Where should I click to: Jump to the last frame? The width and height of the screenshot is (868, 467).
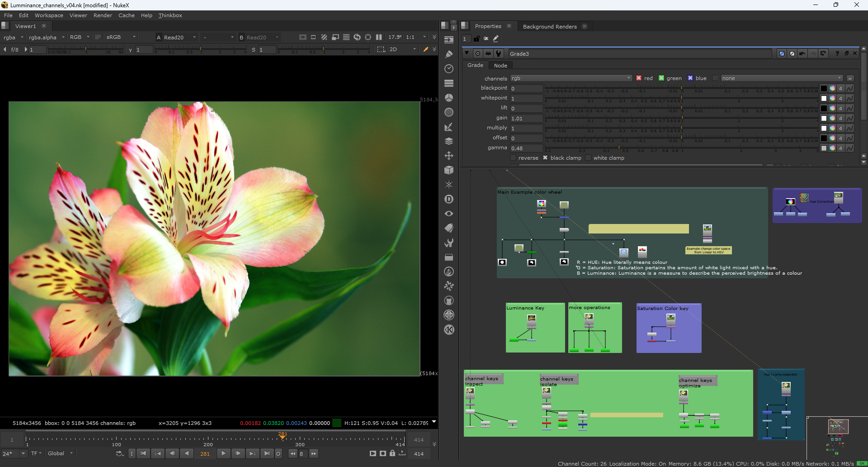pyautogui.click(x=267, y=453)
